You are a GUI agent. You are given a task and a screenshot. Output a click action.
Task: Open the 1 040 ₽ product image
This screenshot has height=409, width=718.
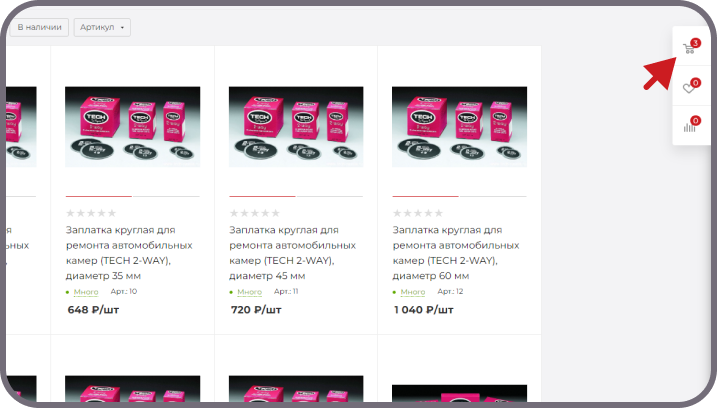coord(459,127)
